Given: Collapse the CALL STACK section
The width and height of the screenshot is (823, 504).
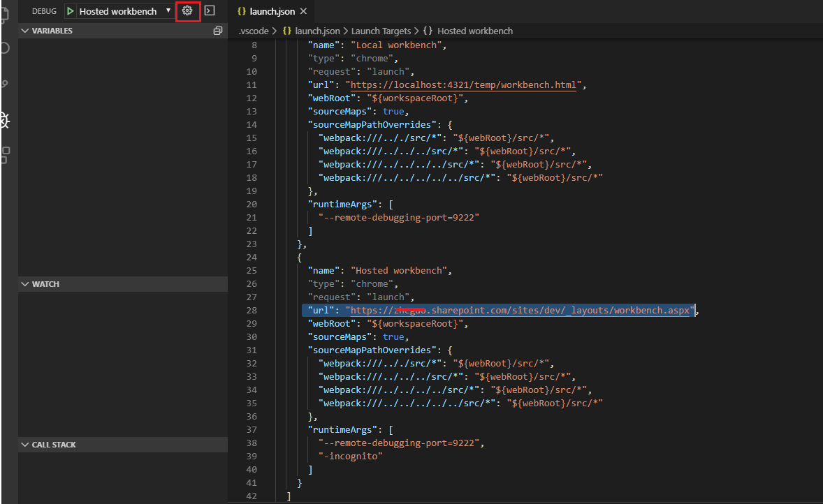Looking at the screenshot, I should (123, 444).
